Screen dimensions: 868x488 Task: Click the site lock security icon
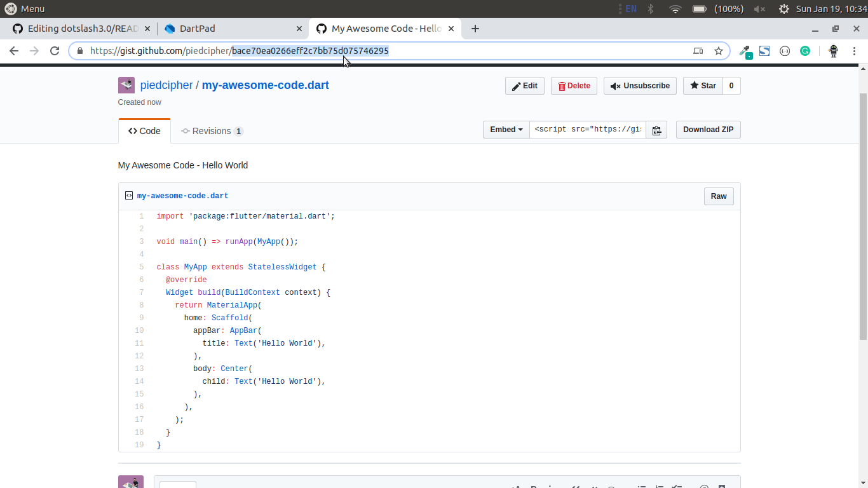(80, 51)
